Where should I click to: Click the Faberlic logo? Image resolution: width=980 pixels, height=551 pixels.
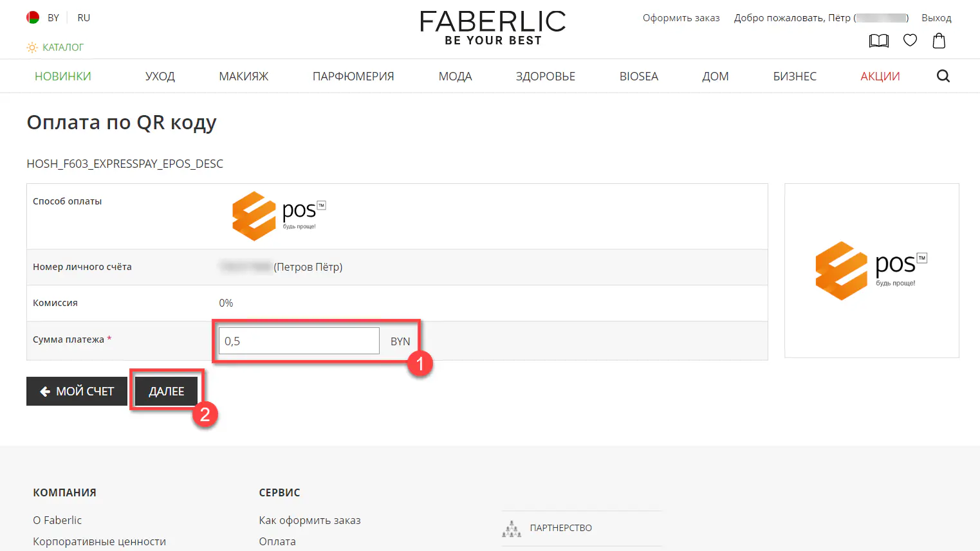pyautogui.click(x=492, y=28)
